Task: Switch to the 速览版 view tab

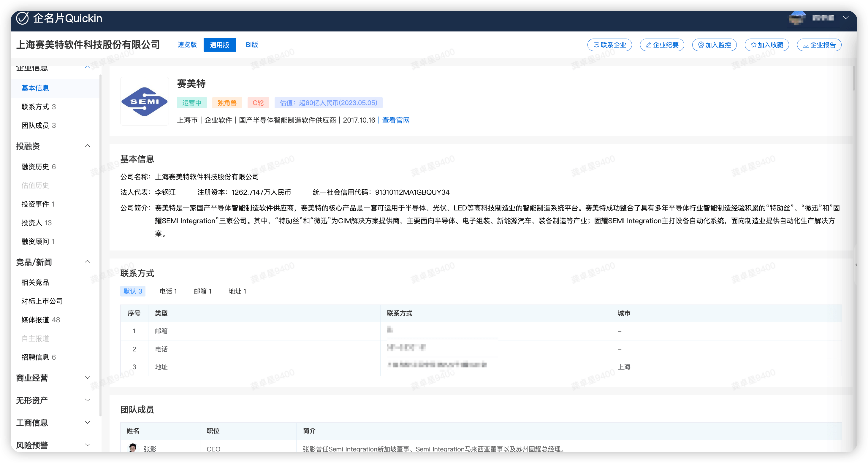Action: point(187,45)
